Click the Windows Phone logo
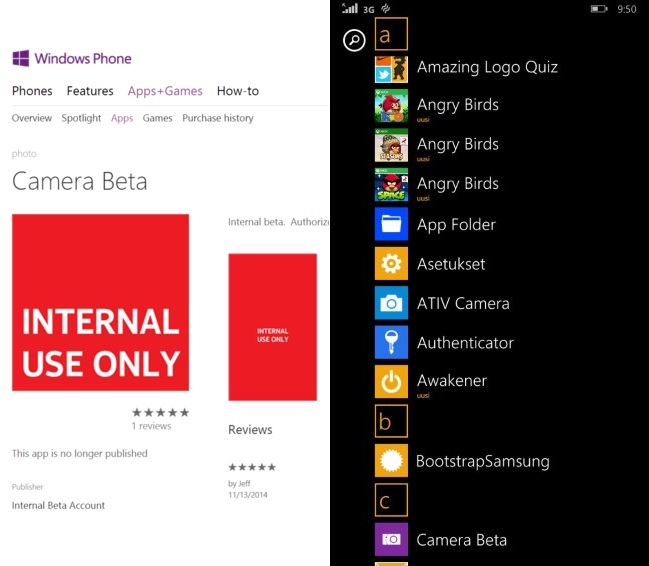 [x=21, y=58]
